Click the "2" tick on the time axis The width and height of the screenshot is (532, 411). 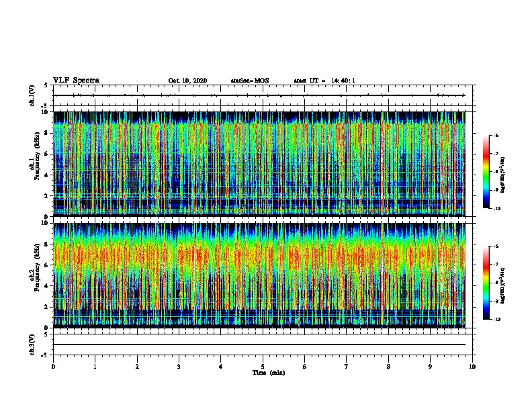click(137, 367)
